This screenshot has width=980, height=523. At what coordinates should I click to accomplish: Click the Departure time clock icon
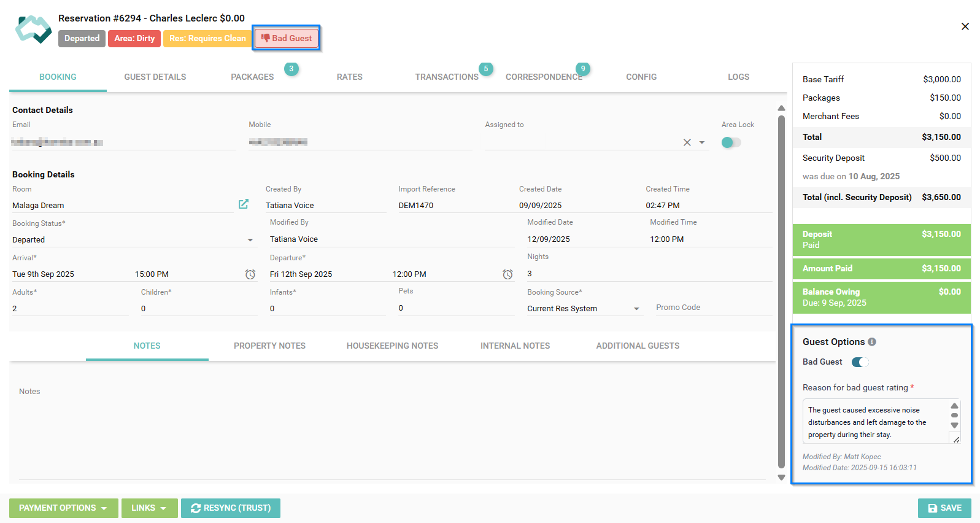(x=507, y=274)
